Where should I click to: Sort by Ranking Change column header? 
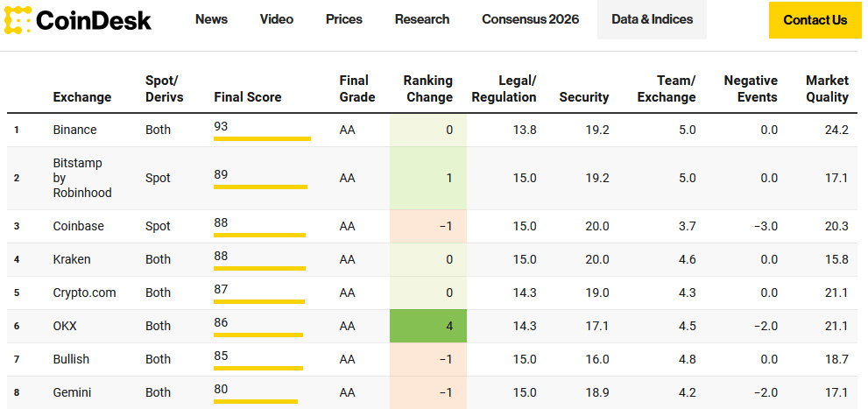[427, 89]
